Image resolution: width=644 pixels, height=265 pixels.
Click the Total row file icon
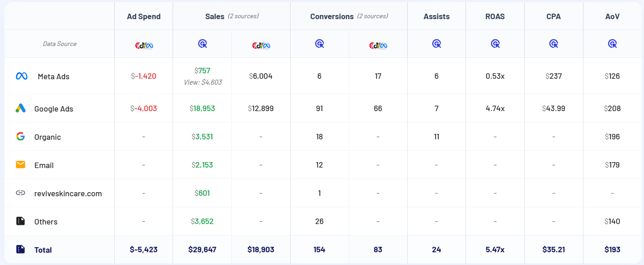click(x=20, y=249)
